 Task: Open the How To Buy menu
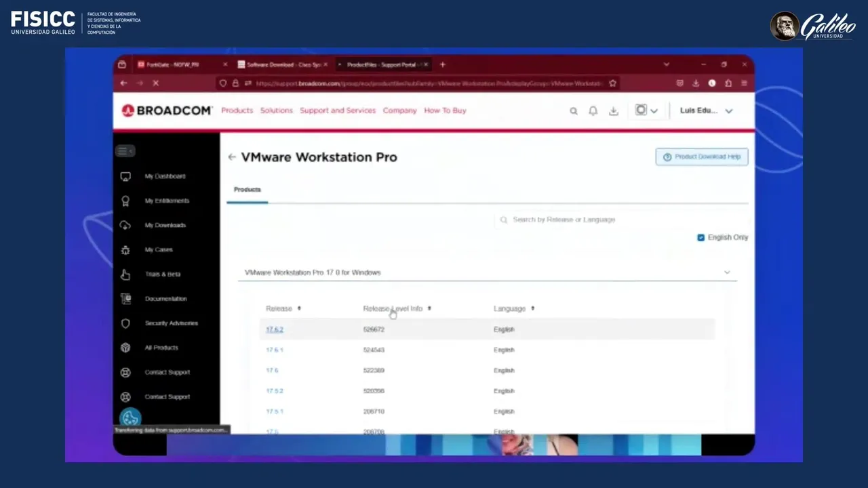445,110
